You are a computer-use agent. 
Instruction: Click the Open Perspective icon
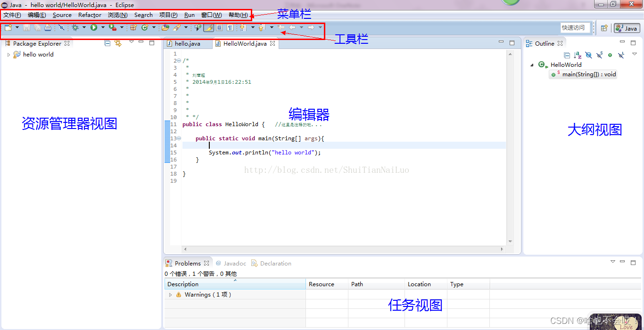point(604,28)
